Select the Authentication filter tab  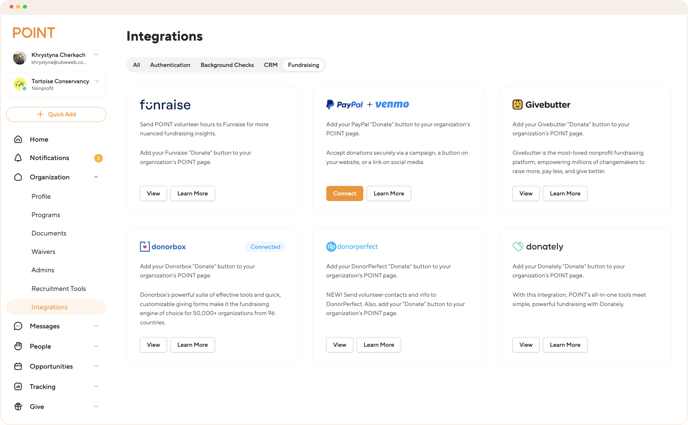tap(170, 65)
